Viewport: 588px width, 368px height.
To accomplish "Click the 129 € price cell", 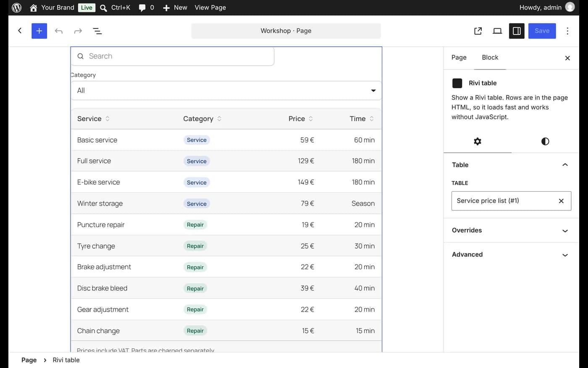I will pyautogui.click(x=306, y=161).
